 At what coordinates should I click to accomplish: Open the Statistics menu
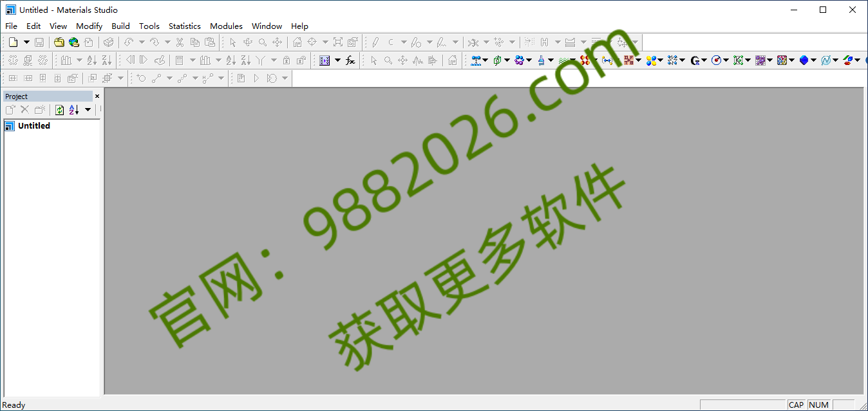coord(184,26)
